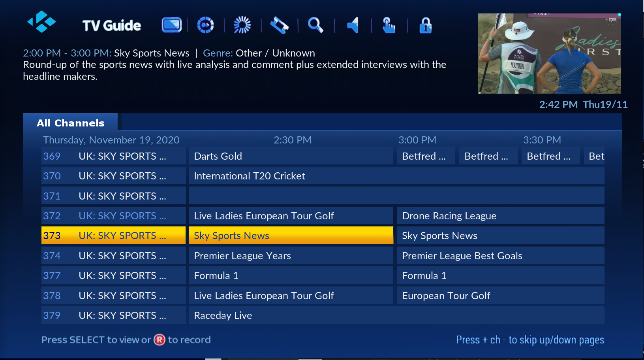This screenshot has height=360, width=644.
Task: Open Live Ladies European Tour Golf on channel 378
Action: pyautogui.click(x=291, y=296)
